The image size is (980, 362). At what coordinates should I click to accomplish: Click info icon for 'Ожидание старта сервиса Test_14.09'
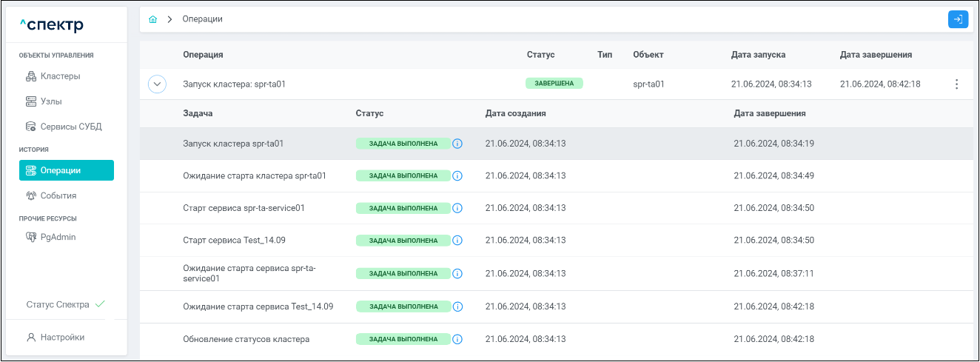[x=457, y=306]
